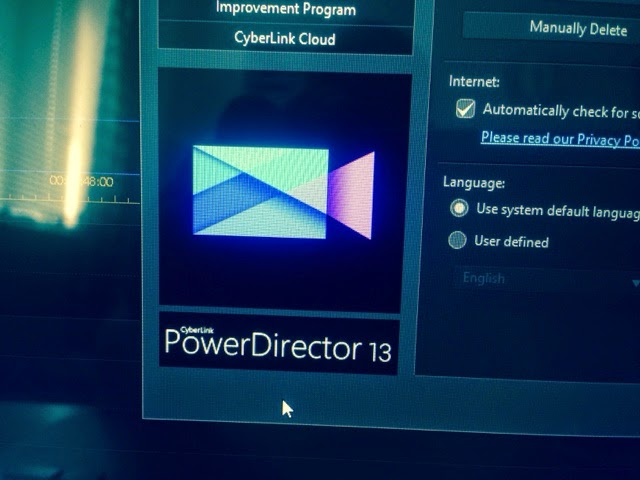Click the Language: section label

pos(474,182)
